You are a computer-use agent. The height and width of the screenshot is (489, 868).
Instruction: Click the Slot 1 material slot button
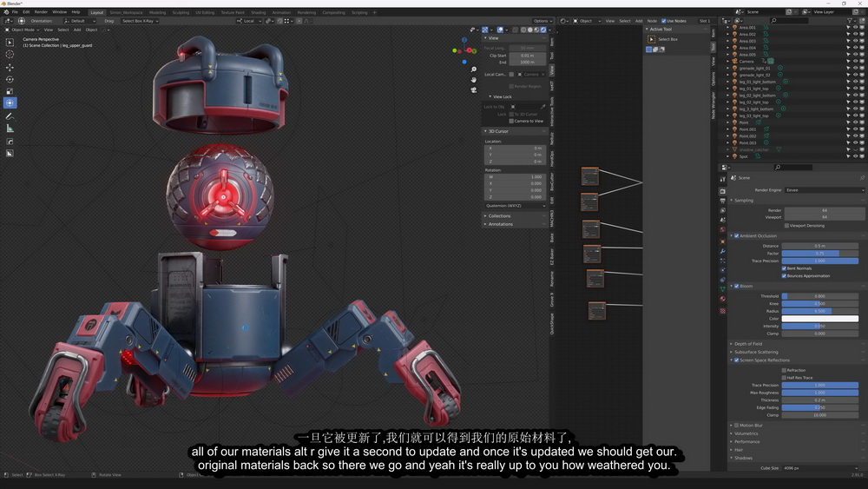[x=705, y=21]
